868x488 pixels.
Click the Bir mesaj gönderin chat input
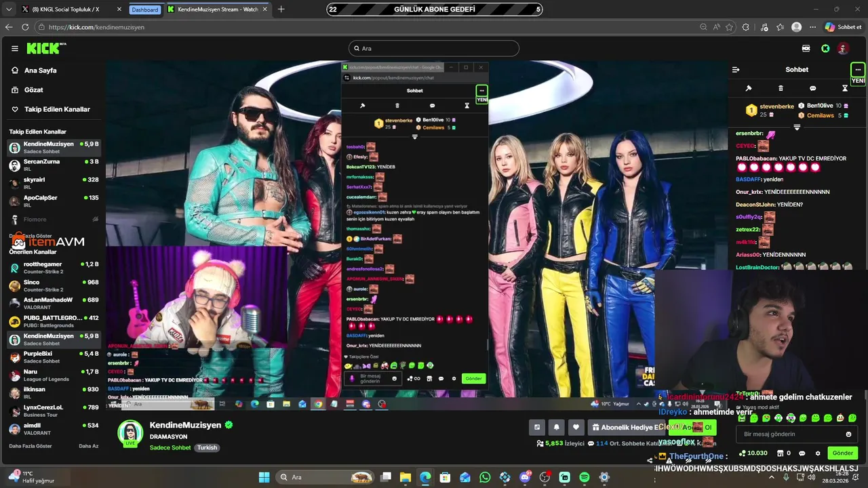click(x=796, y=434)
